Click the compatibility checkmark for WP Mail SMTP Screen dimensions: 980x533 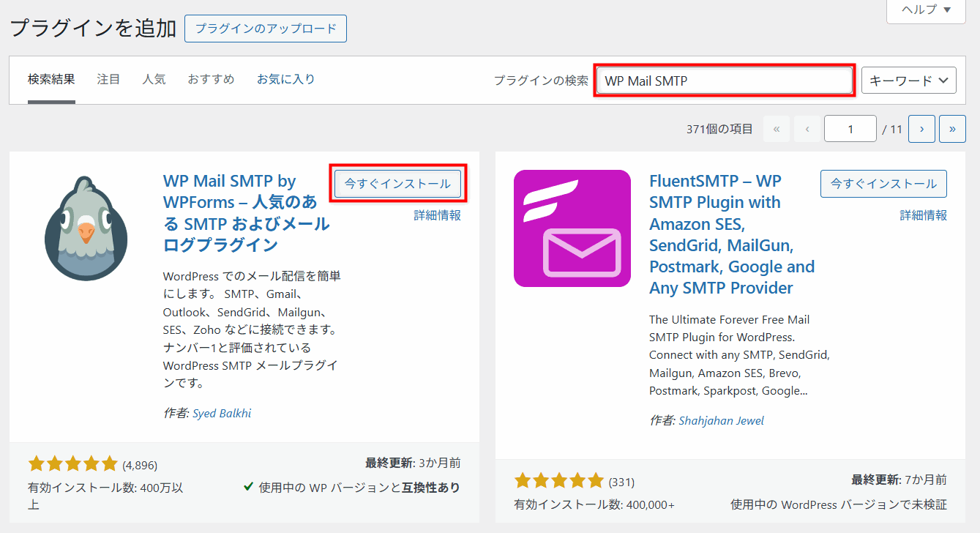coord(249,487)
